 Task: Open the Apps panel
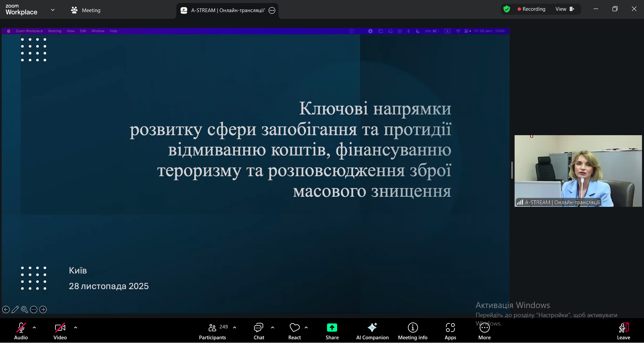point(450,331)
